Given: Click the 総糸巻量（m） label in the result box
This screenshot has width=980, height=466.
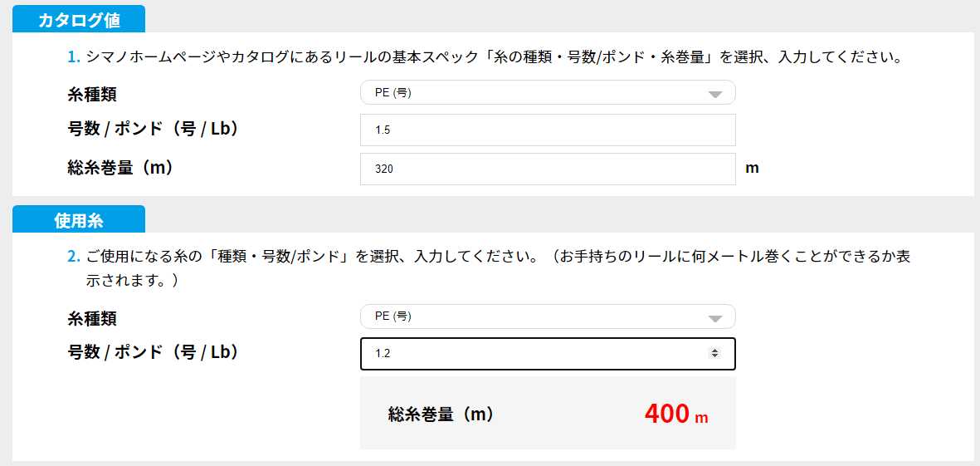Looking at the screenshot, I should (441, 414).
